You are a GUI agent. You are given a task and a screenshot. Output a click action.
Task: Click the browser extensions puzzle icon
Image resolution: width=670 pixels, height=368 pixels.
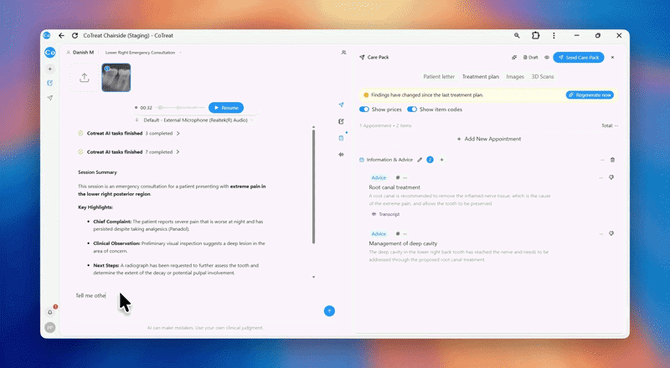[x=535, y=35]
